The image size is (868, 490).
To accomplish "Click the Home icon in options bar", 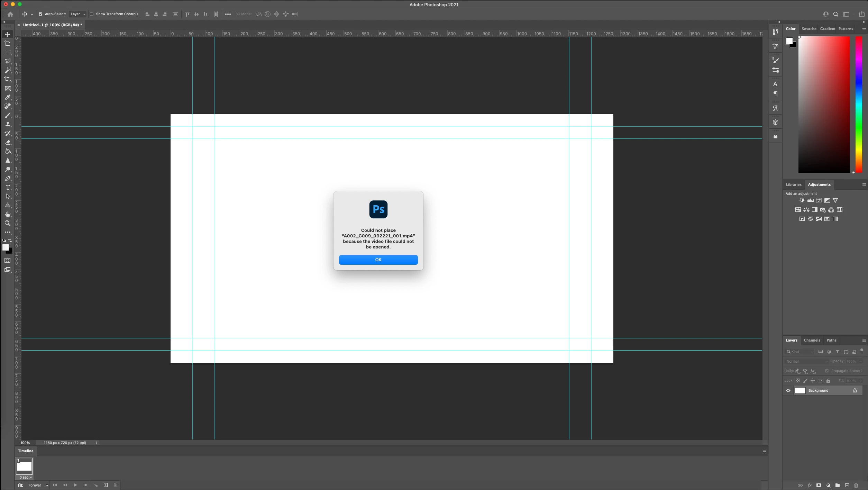I will pos(10,14).
